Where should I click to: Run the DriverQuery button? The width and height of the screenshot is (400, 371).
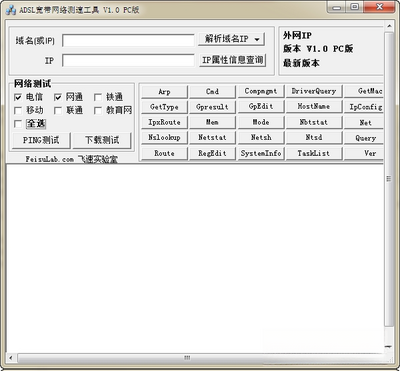314,91
